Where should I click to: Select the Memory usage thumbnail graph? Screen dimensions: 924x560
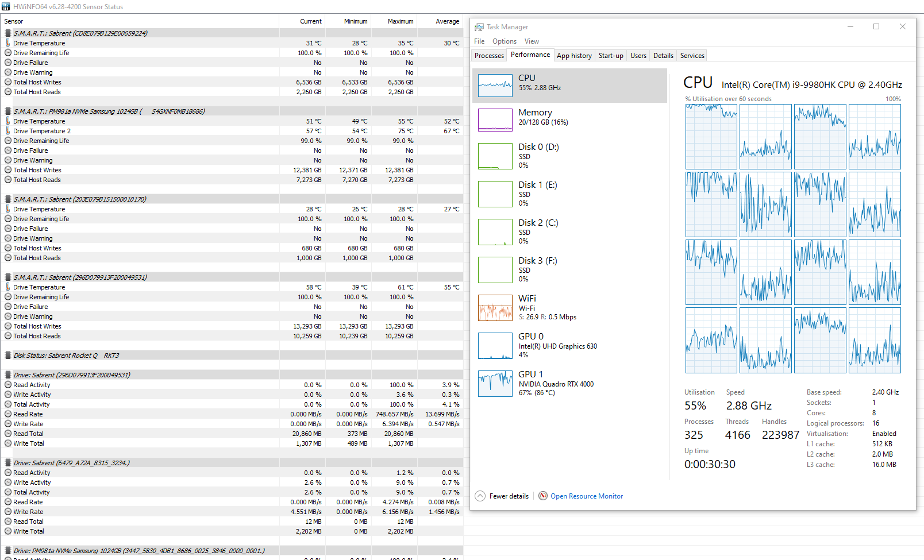[x=495, y=120]
